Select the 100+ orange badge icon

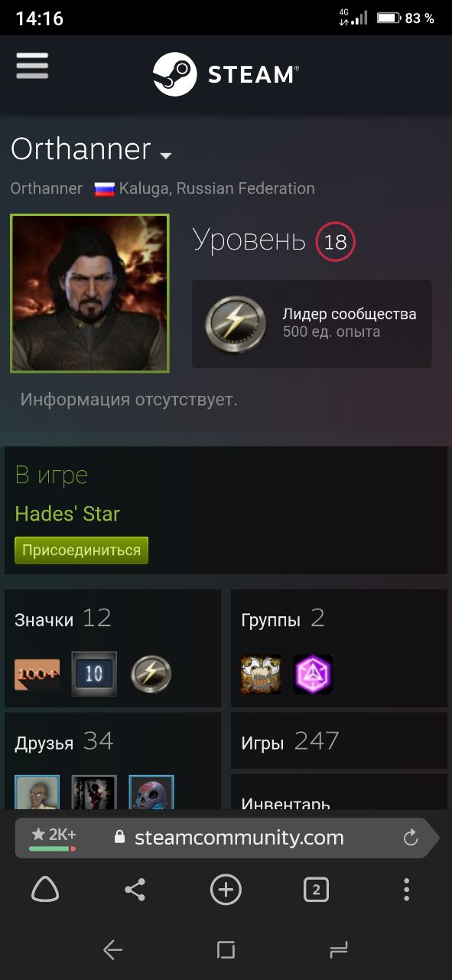(37, 675)
